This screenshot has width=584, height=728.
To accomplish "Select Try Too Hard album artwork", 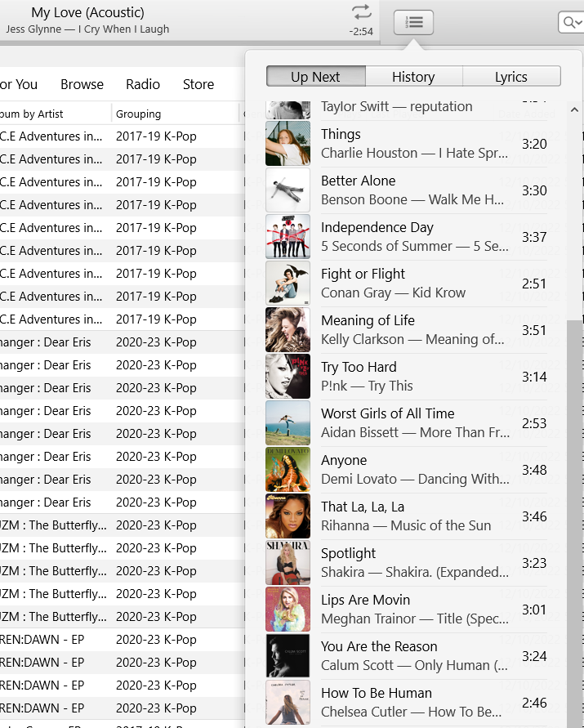I will coord(288,377).
